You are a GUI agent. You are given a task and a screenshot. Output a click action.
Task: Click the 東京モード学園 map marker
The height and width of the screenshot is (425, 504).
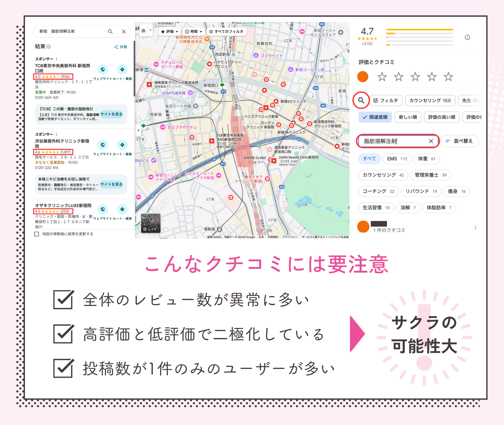point(196,106)
